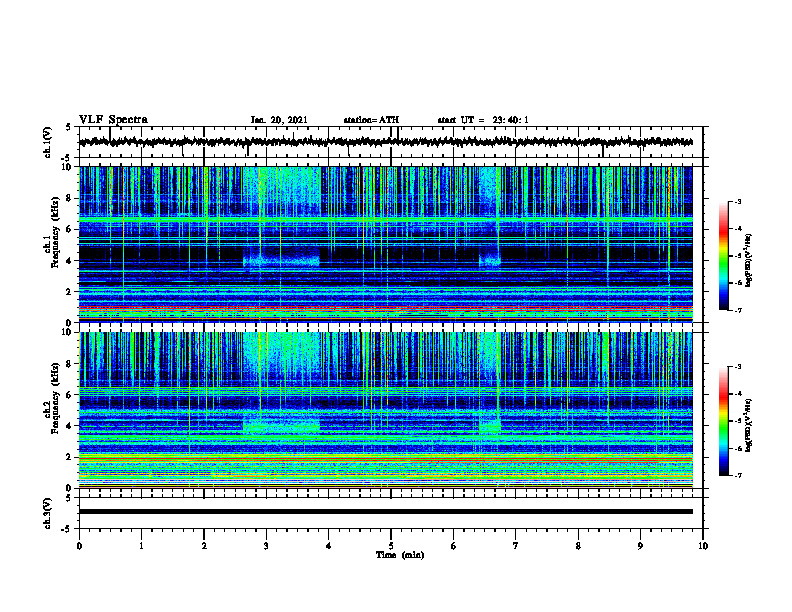Click the ch.3 flat black voltage trace
The height and width of the screenshot is (612, 792).
point(385,512)
